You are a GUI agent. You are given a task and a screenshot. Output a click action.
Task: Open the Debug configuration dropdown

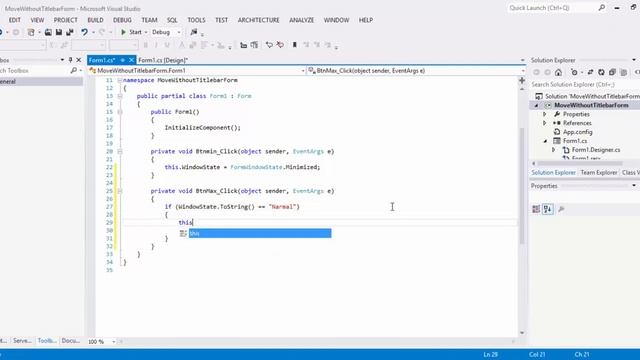coord(178,32)
